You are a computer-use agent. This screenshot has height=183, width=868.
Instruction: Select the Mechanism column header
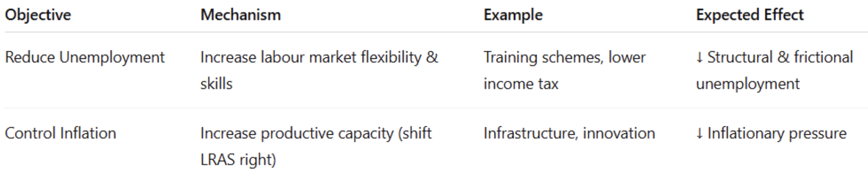point(241,15)
